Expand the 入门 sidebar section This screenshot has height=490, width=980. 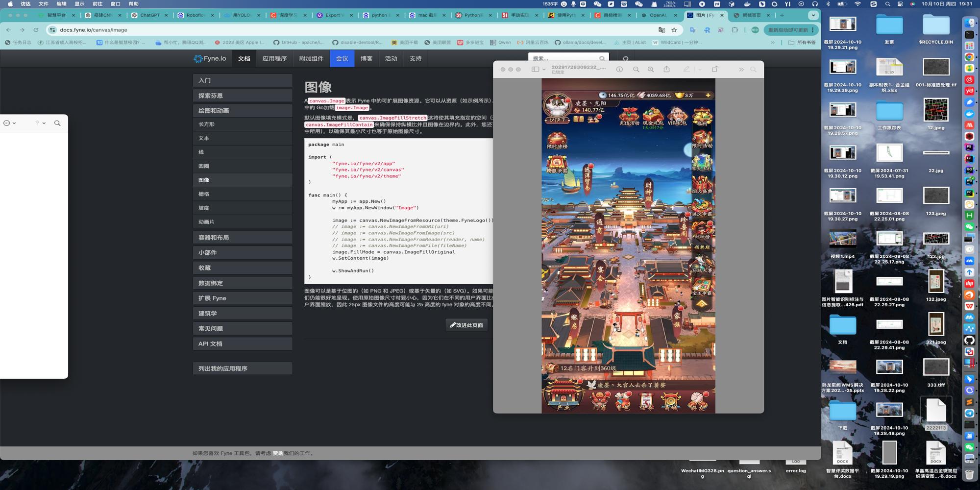[x=243, y=80]
